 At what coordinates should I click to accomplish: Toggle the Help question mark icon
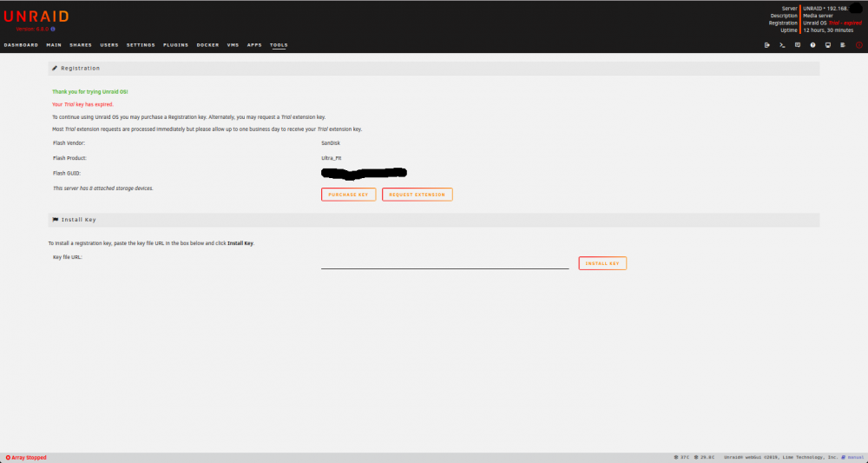(x=812, y=45)
